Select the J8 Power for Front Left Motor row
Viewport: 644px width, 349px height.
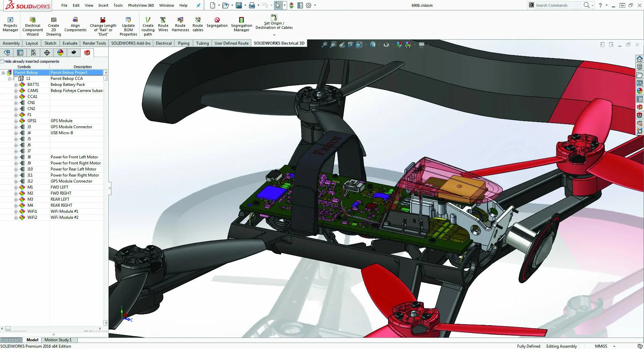coord(58,157)
